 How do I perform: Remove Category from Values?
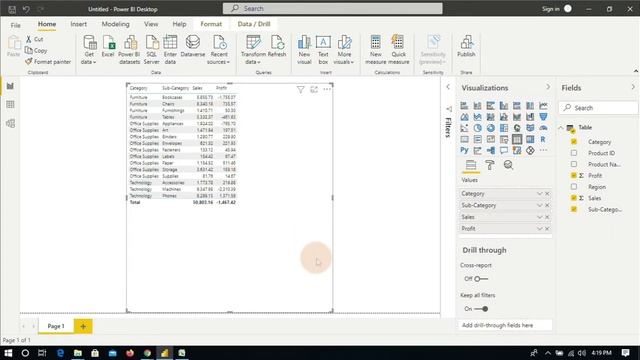point(547,193)
